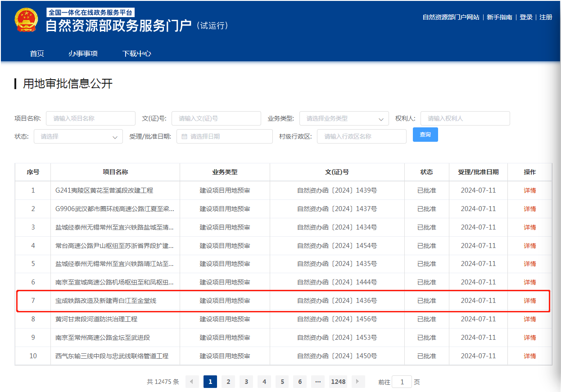Focus the 项目名称 input field
561x392 pixels.
(90, 118)
